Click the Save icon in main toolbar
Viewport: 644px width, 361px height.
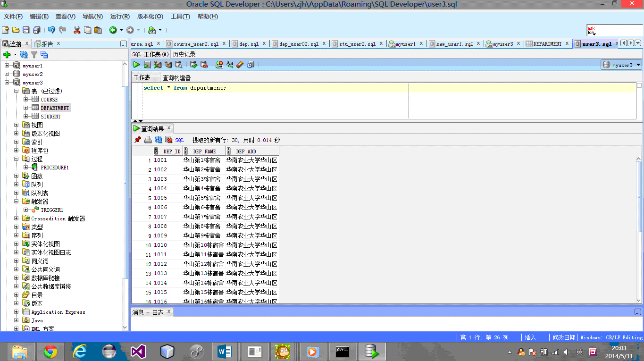pyautogui.click(x=26, y=30)
